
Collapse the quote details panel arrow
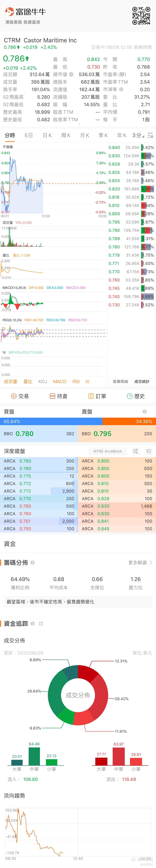pyautogui.click(x=80, y=125)
